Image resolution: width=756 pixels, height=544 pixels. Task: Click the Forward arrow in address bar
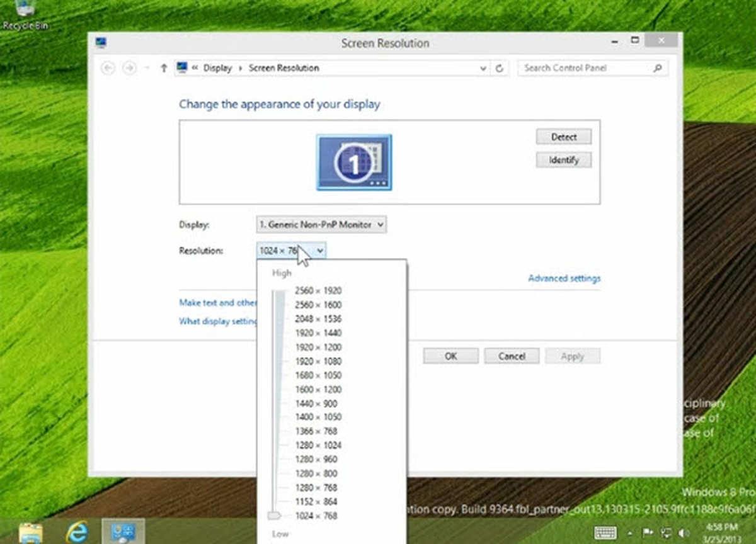[x=129, y=68]
